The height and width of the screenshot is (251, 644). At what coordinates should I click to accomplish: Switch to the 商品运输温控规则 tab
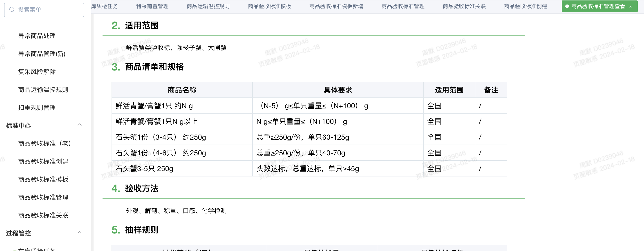208,6
